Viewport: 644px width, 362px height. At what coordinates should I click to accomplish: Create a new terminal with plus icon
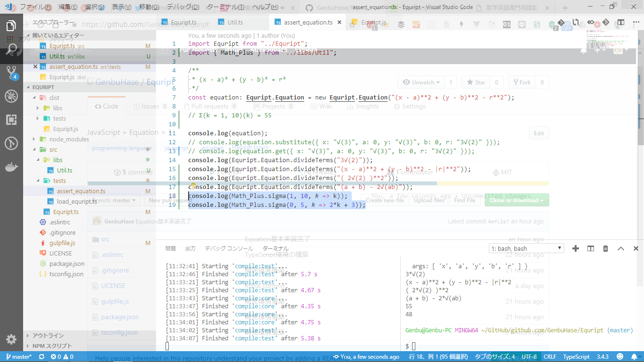(575, 248)
